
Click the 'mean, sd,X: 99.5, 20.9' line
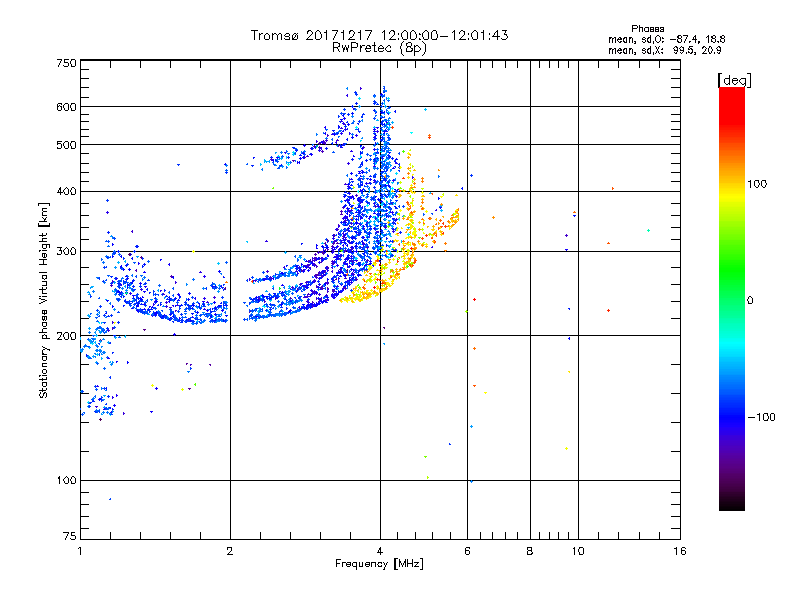point(665,50)
